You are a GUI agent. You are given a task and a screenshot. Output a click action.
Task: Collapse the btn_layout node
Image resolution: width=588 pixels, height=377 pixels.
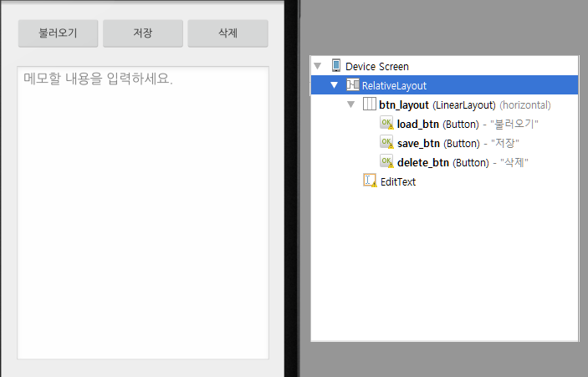(x=350, y=104)
